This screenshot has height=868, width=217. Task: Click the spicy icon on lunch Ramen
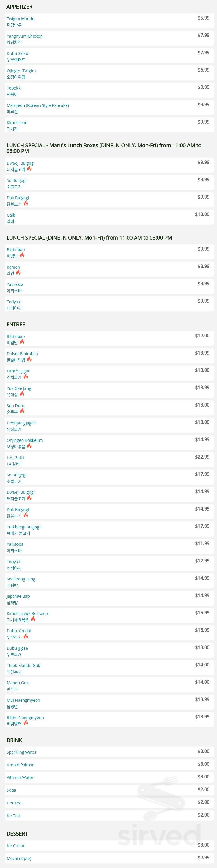18,273
